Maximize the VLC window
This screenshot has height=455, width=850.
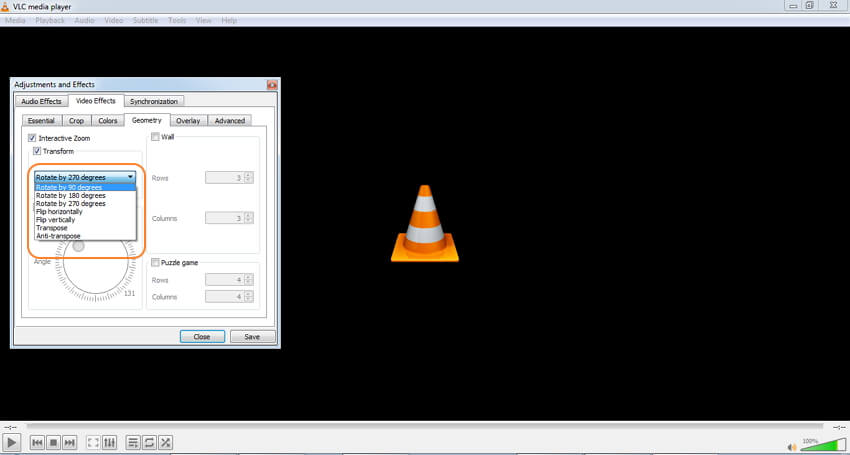810,5
